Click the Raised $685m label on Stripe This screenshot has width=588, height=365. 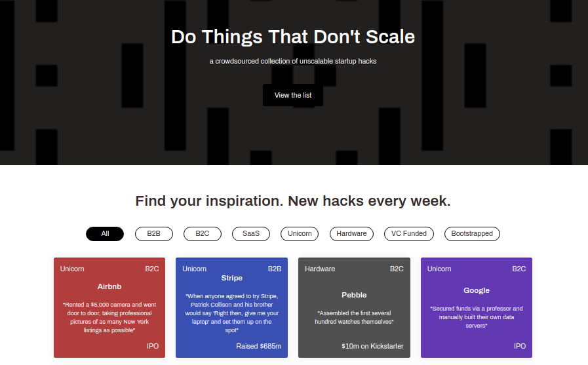coord(258,346)
